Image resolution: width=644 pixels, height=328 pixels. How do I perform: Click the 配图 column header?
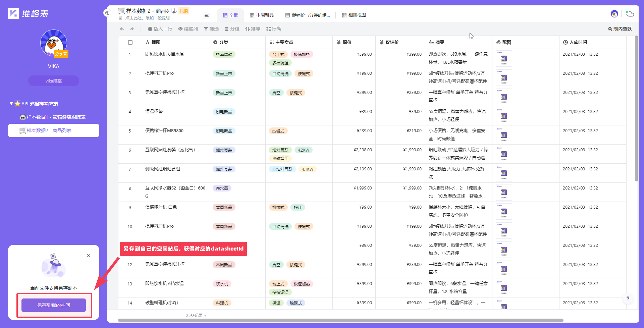(526, 42)
